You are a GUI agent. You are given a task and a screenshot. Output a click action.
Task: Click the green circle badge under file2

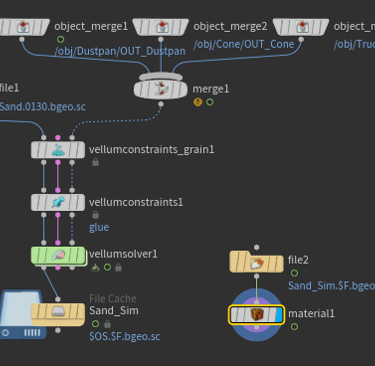pos(294,273)
